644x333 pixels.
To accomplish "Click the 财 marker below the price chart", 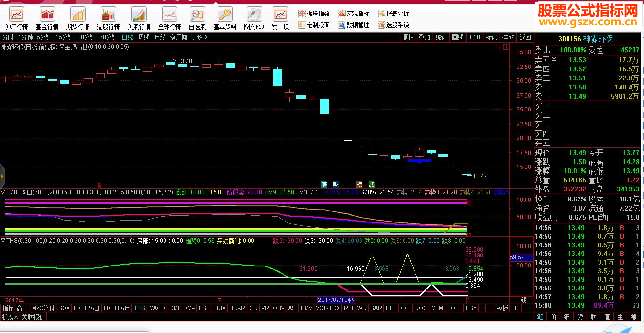I will [336, 184].
